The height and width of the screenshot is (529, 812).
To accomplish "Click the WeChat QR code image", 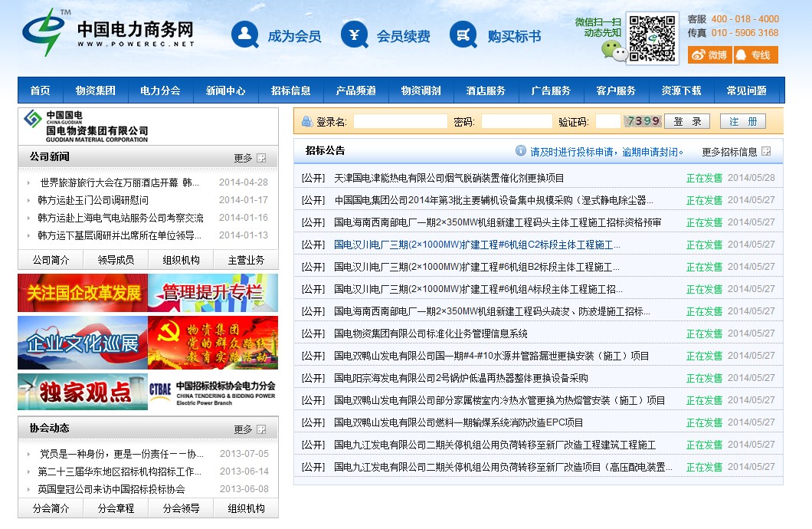I will pyautogui.click(x=652, y=38).
